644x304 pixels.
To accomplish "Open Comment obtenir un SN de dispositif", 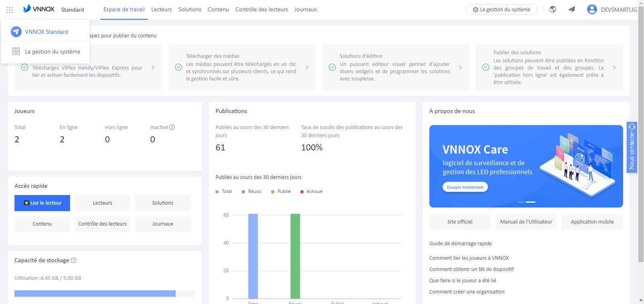I will point(472,269).
